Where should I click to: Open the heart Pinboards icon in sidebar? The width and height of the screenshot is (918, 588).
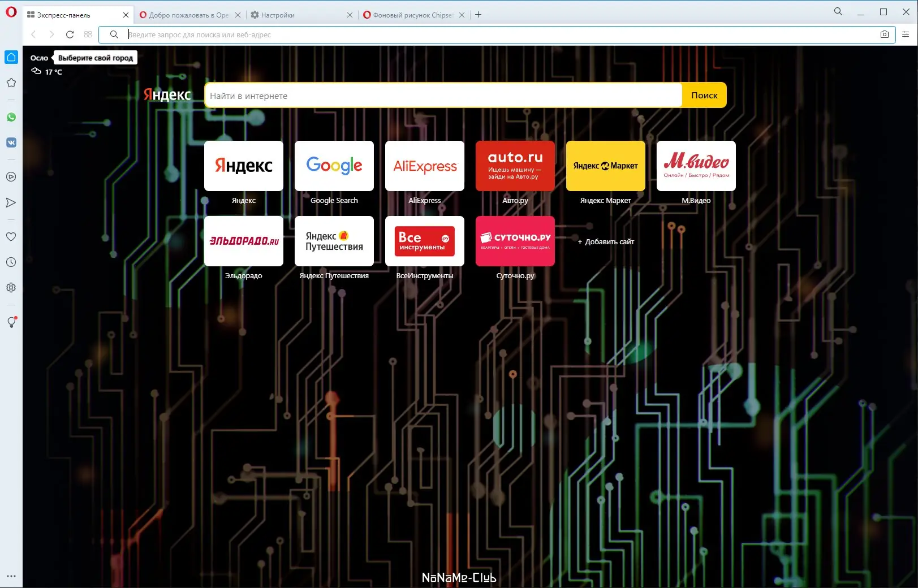[11, 237]
